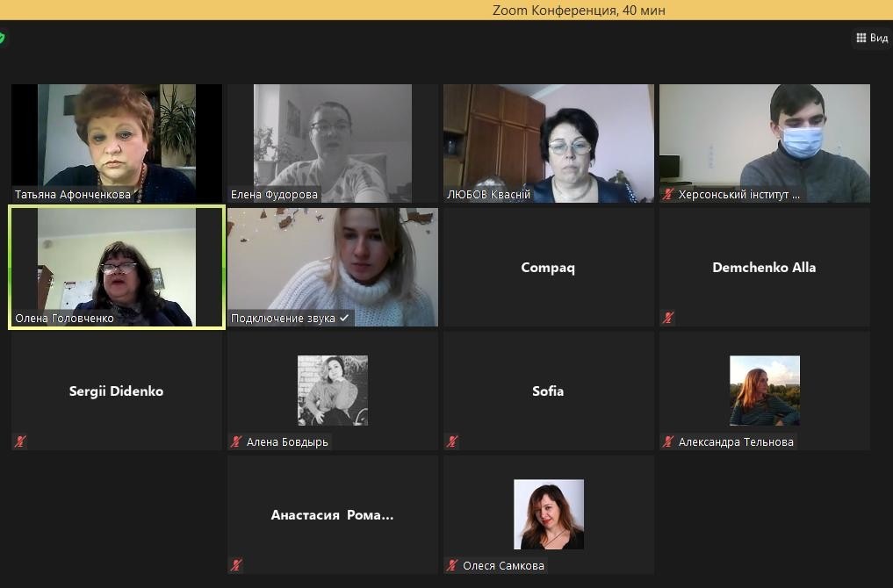Click the Zoom Конференция title bar text
This screenshot has width=893, height=588.
click(x=579, y=11)
